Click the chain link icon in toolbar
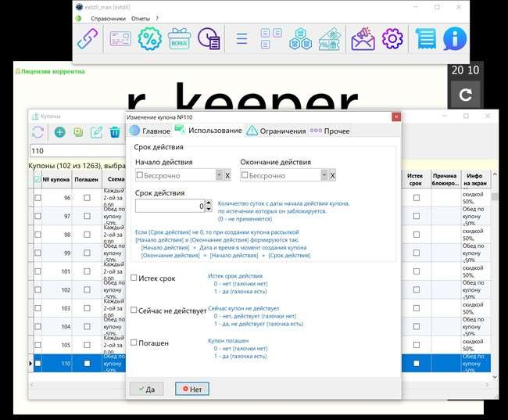 tap(88, 38)
